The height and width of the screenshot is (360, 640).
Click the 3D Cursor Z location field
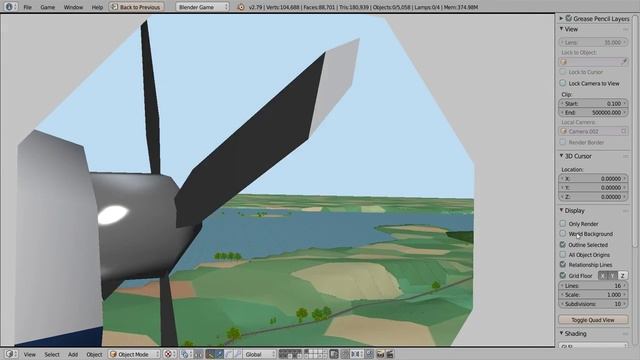(593, 196)
